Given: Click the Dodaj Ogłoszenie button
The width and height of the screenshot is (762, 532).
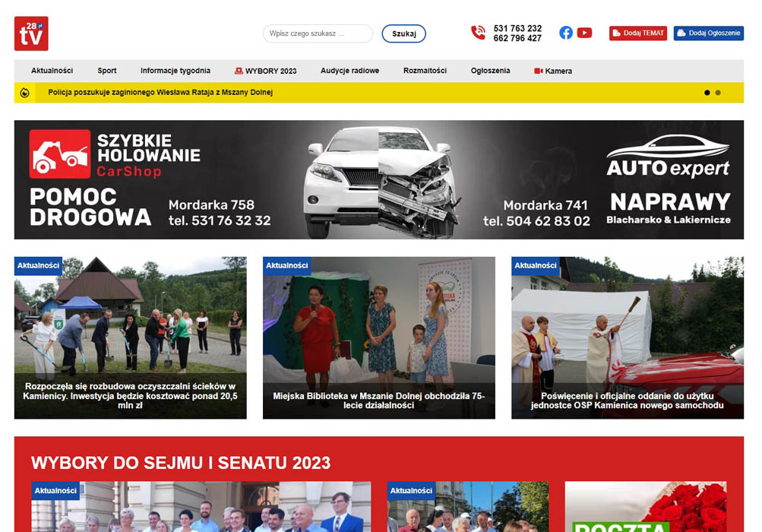Looking at the screenshot, I should tap(708, 33).
